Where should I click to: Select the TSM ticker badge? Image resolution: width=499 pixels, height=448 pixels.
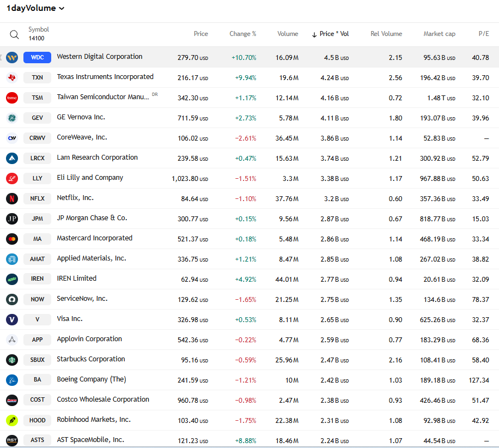tap(37, 98)
